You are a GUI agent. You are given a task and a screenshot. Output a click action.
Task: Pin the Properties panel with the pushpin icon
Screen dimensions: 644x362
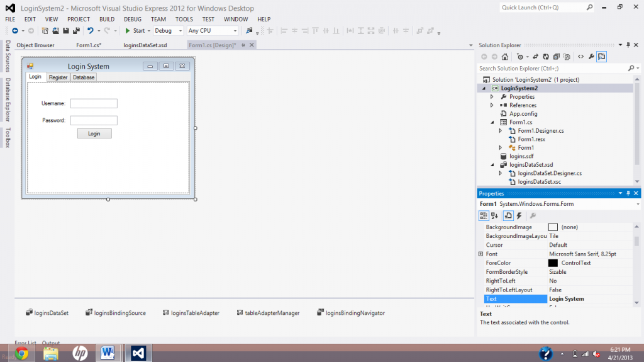[628, 193]
